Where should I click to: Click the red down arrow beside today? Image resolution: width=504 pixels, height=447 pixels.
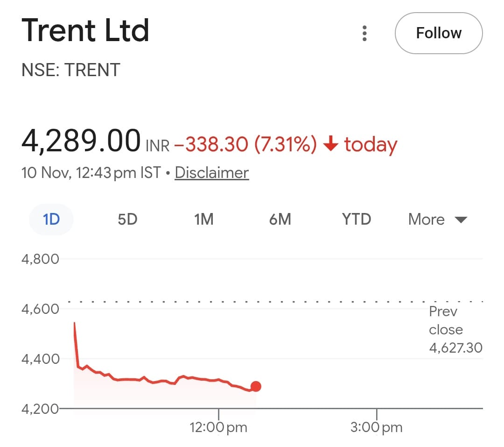click(330, 145)
